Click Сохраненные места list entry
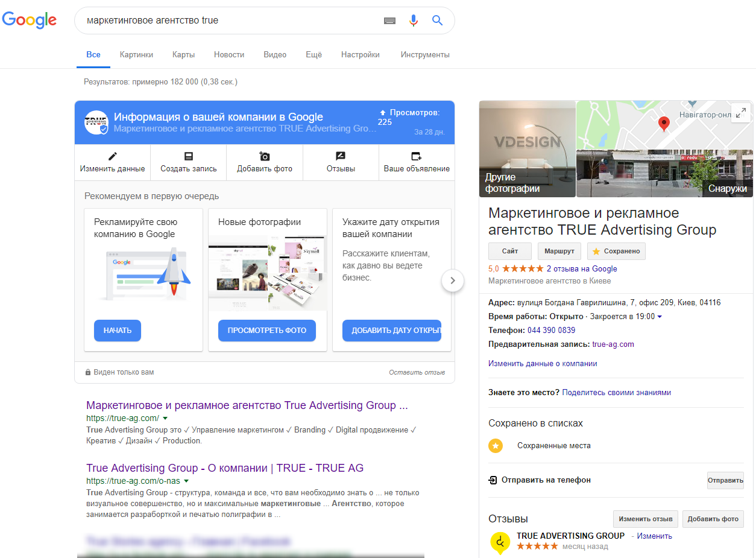This screenshot has height=558, width=756. tap(554, 446)
